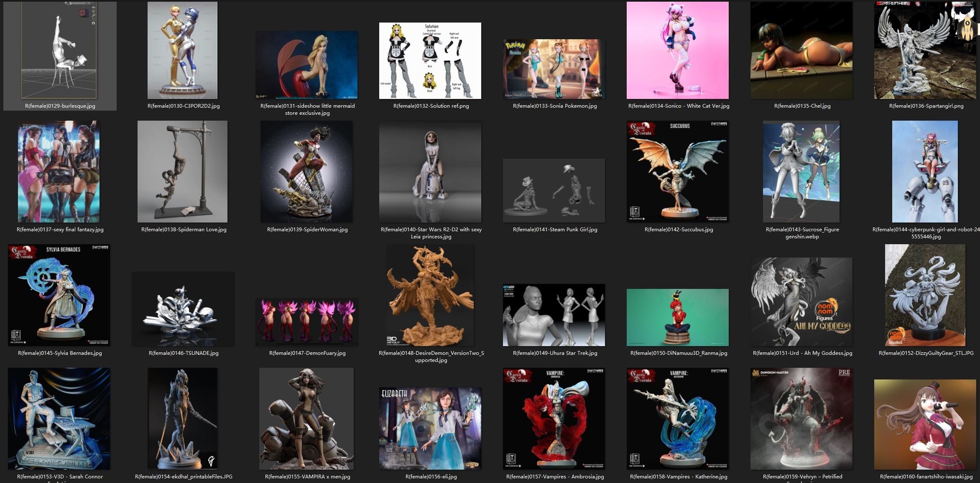Open the Solution ref thumbnail
Image resolution: width=980 pixels, height=483 pixels.
[x=430, y=61]
